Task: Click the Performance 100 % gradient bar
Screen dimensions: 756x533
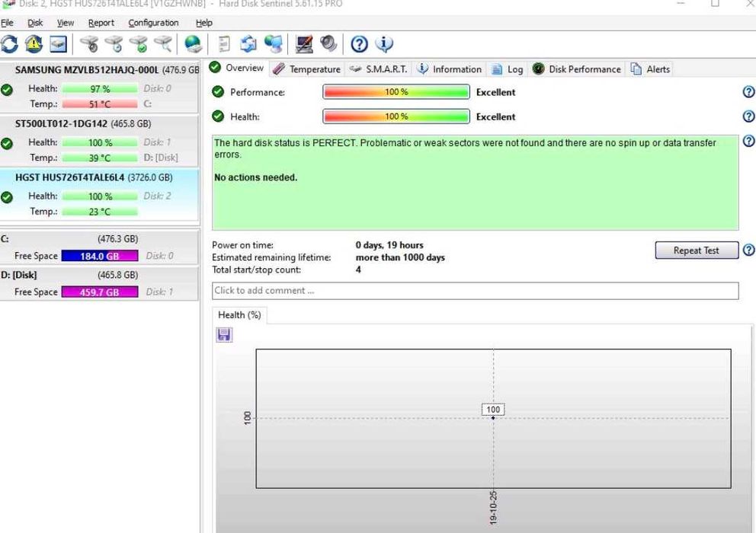Action: (396, 91)
